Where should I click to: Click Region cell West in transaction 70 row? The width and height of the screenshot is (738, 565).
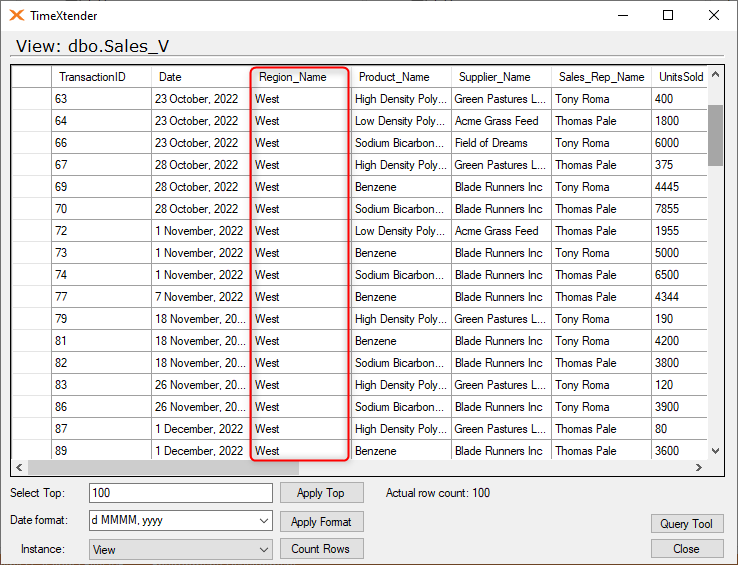(x=301, y=209)
